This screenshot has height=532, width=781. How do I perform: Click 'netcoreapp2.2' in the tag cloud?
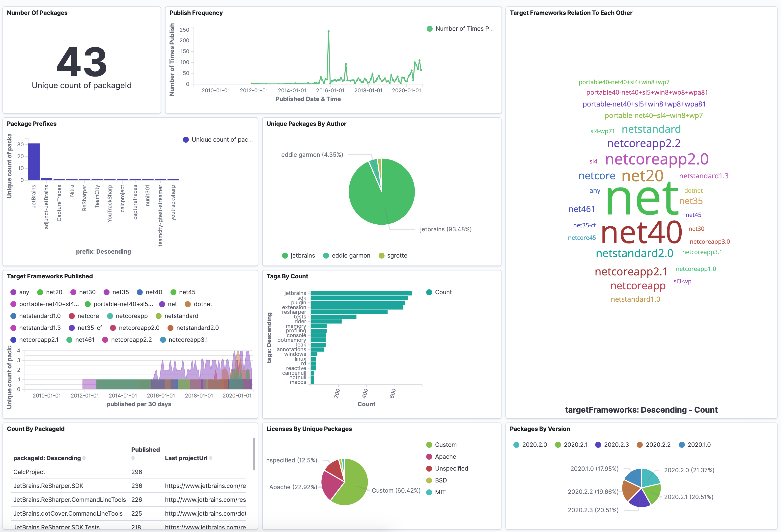[x=643, y=143]
